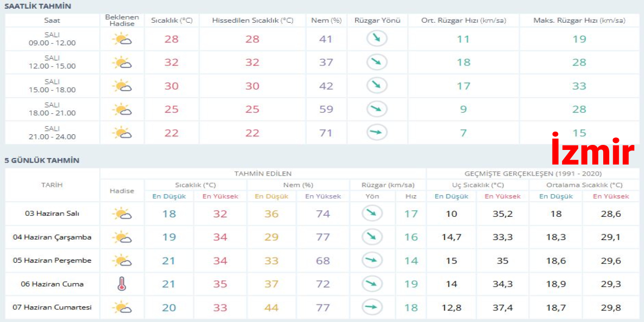Click the weather icon for 07 Haziran Cumartesi
Viewport: 644px width, 322px height.
(122, 307)
